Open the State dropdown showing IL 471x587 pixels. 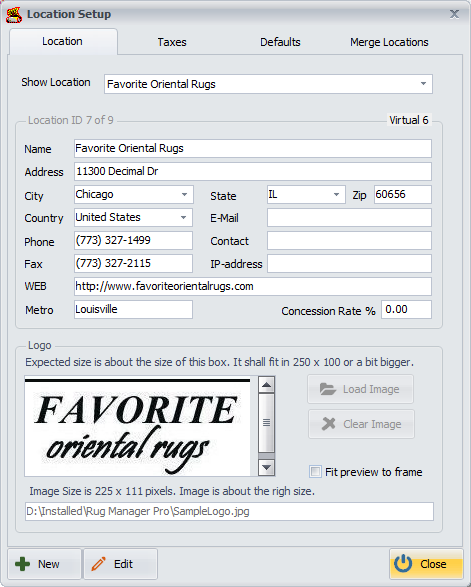click(336, 194)
